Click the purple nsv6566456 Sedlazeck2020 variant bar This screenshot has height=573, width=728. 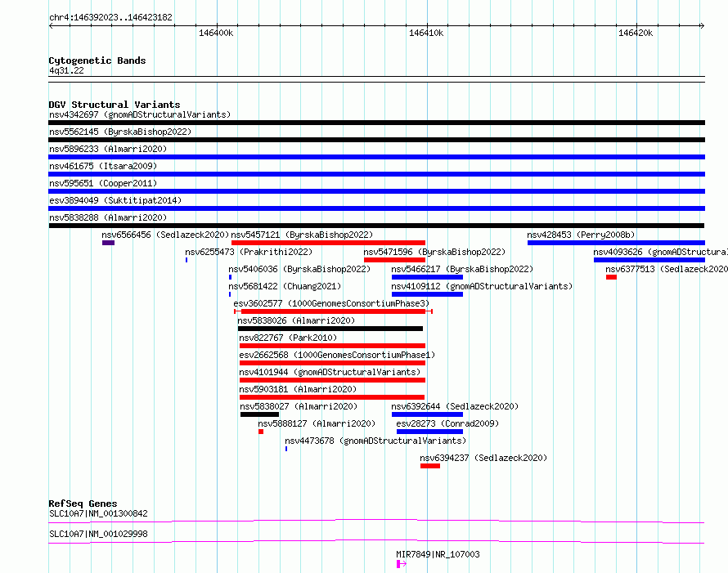coord(108,243)
